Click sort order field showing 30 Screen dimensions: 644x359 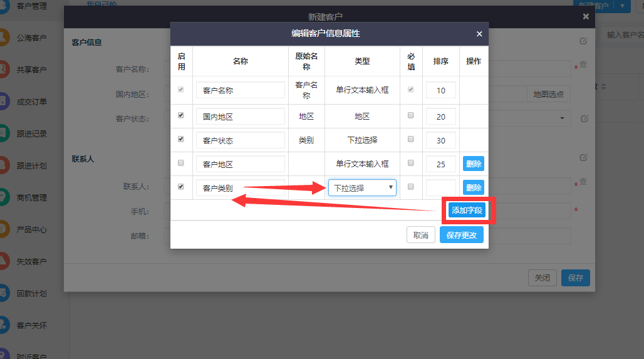440,140
